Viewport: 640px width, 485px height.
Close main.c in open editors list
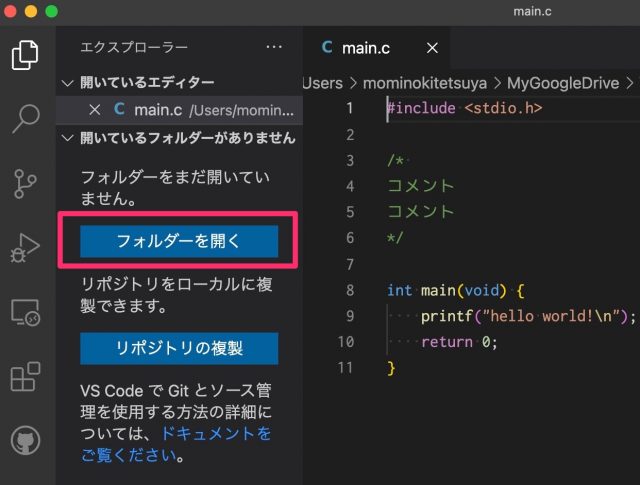(x=95, y=109)
